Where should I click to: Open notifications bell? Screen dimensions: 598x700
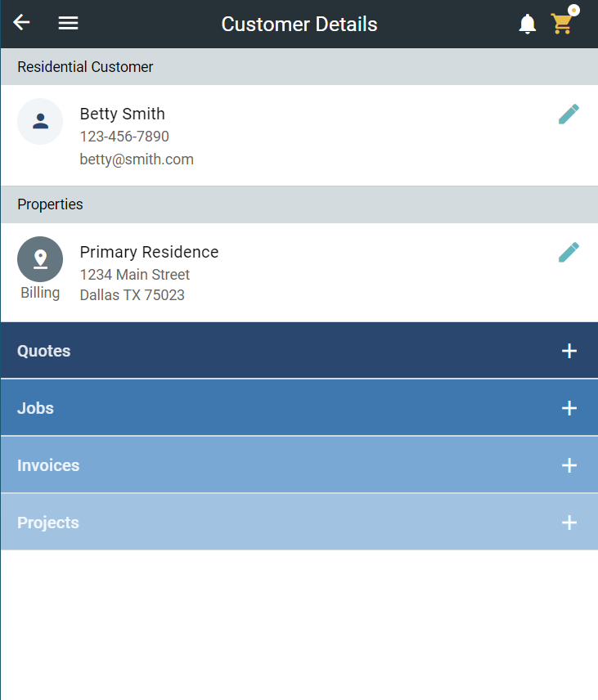527,24
